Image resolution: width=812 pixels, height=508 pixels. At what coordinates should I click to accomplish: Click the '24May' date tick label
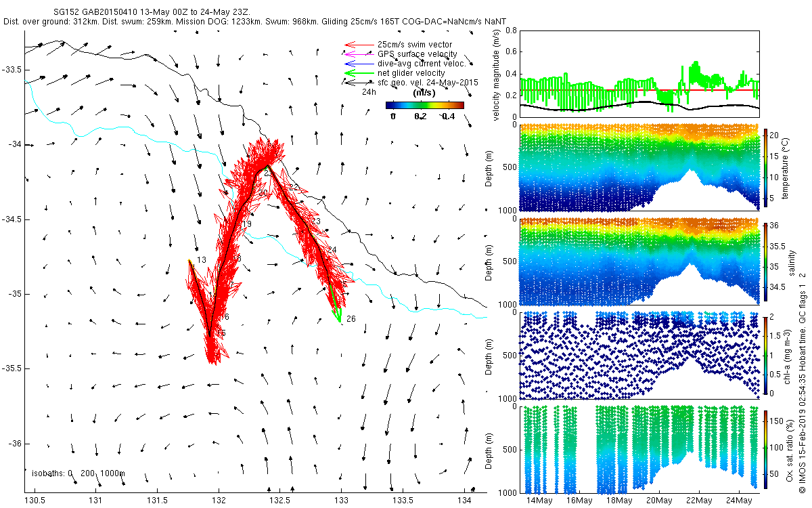click(738, 500)
